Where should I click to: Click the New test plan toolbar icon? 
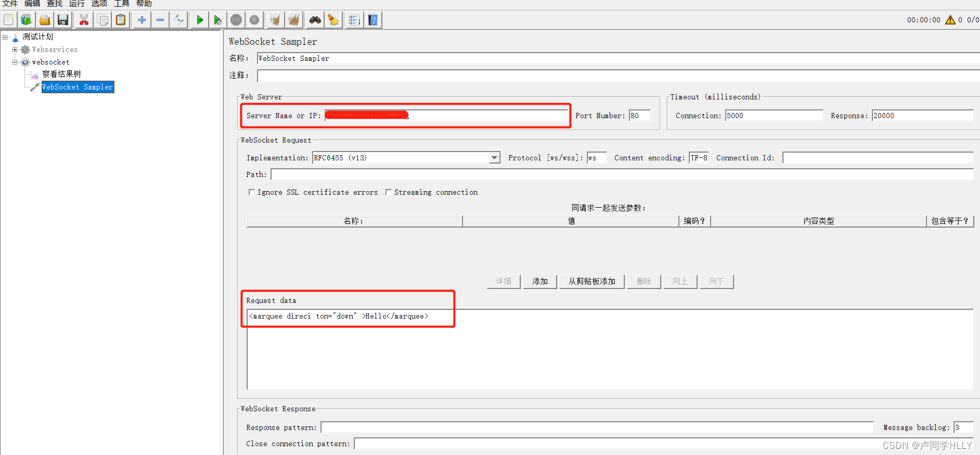pos(8,20)
